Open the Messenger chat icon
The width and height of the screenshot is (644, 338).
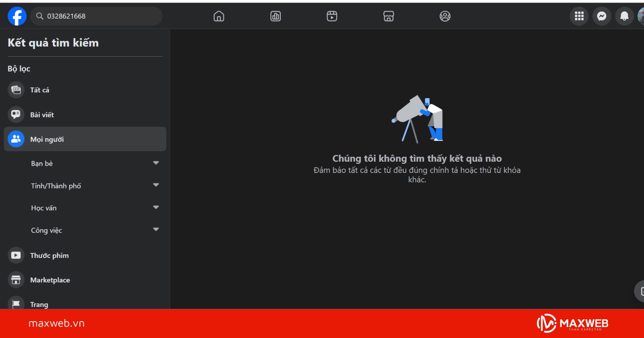point(602,16)
